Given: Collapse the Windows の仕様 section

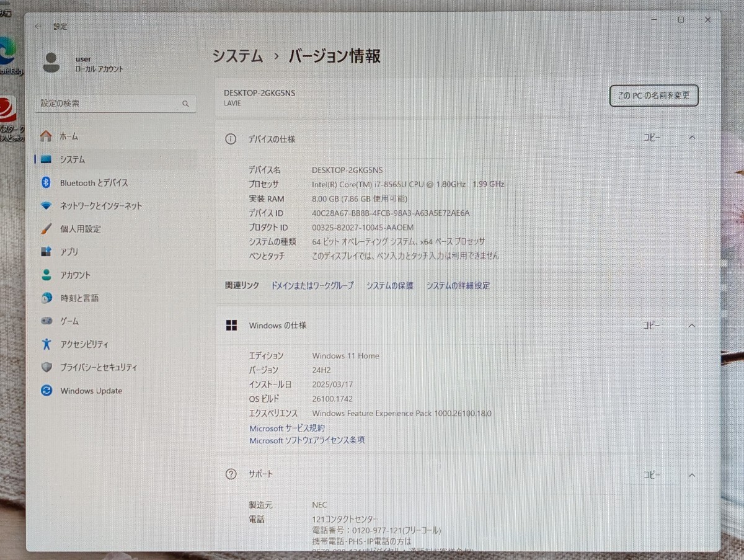Looking at the screenshot, I should [x=692, y=326].
